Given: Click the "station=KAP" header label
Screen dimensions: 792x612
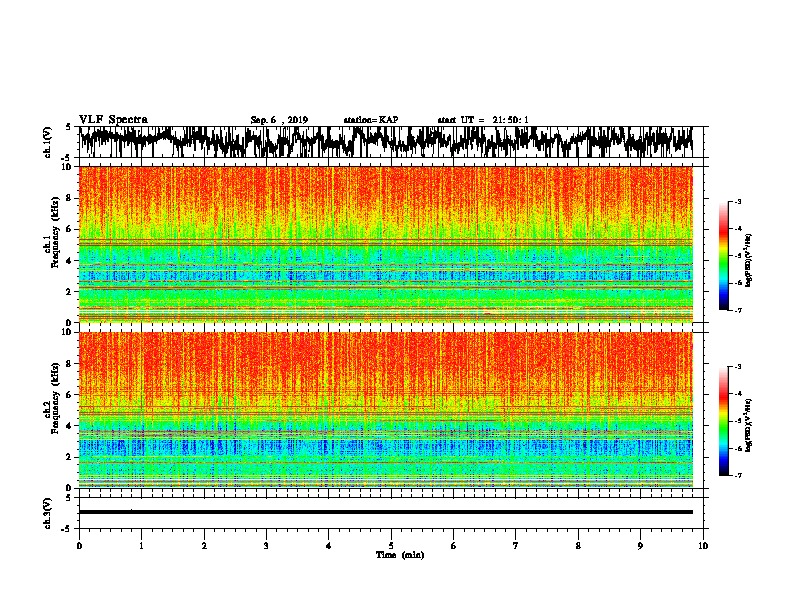Looking at the screenshot, I should click(371, 120).
